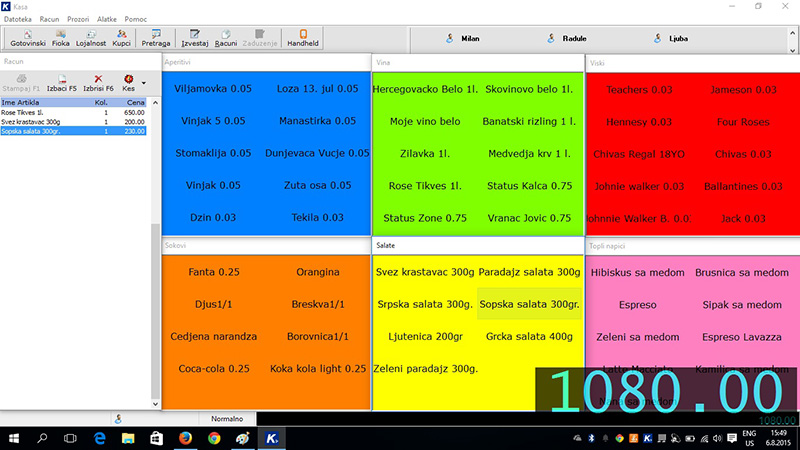Select Sopska salata 300gr. bill row

[73, 131]
